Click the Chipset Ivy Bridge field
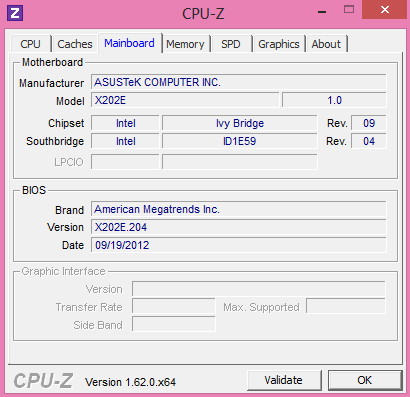Screen dimensions: 410x397 [239, 123]
